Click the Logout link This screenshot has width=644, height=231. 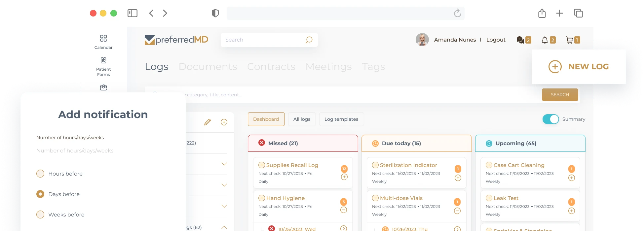pyautogui.click(x=496, y=40)
